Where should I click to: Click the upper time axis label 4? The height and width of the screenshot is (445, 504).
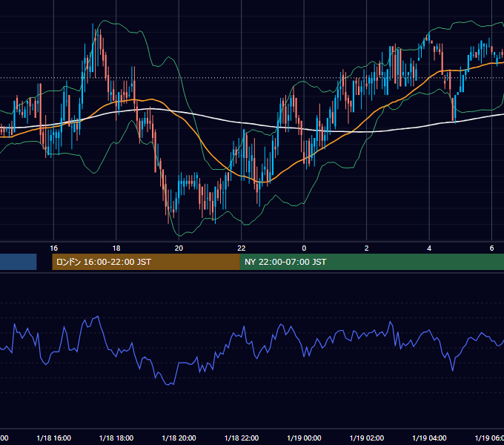(x=429, y=248)
